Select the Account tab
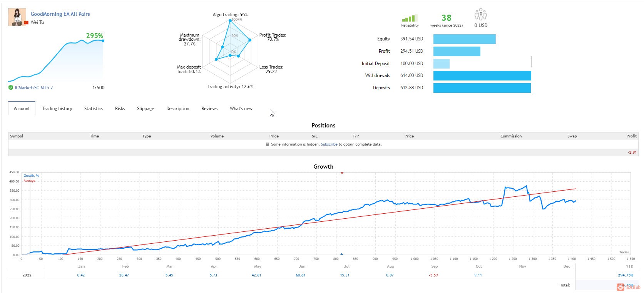Image resolution: width=644 pixels, height=293 pixels. pyautogui.click(x=22, y=109)
